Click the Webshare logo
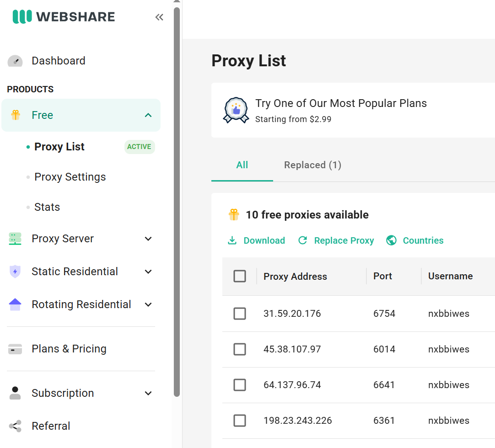The width and height of the screenshot is (495, 448). coord(64,17)
